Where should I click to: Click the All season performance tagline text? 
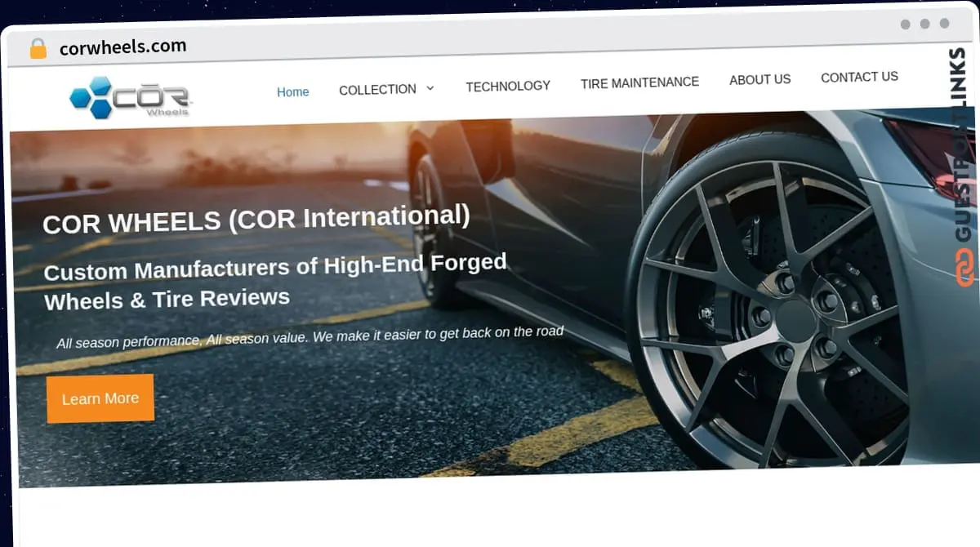[310, 336]
